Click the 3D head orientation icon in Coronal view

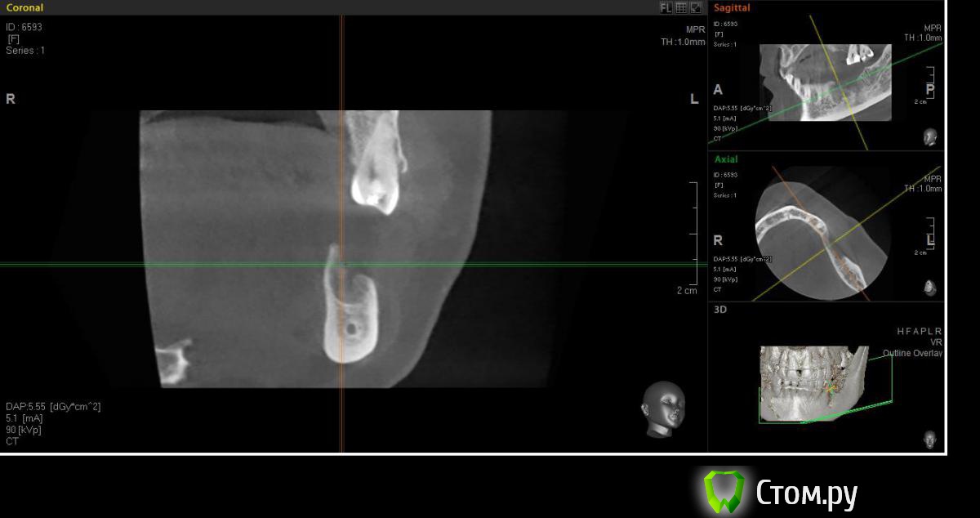click(x=661, y=409)
